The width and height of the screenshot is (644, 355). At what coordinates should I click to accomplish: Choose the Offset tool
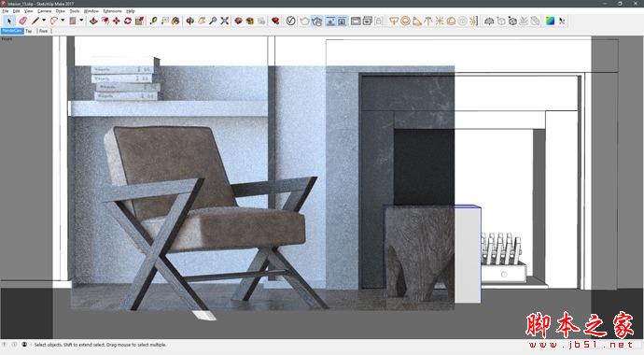tap(105, 21)
